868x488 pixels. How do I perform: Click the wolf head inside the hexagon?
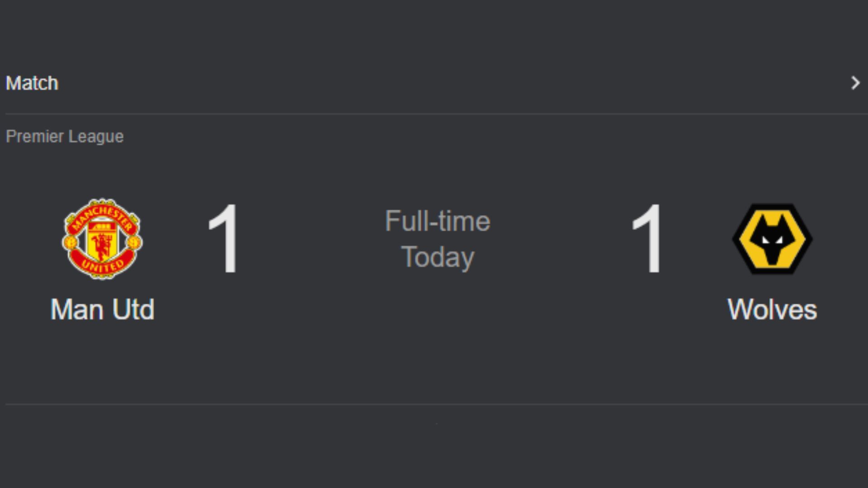(x=772, y=242)
